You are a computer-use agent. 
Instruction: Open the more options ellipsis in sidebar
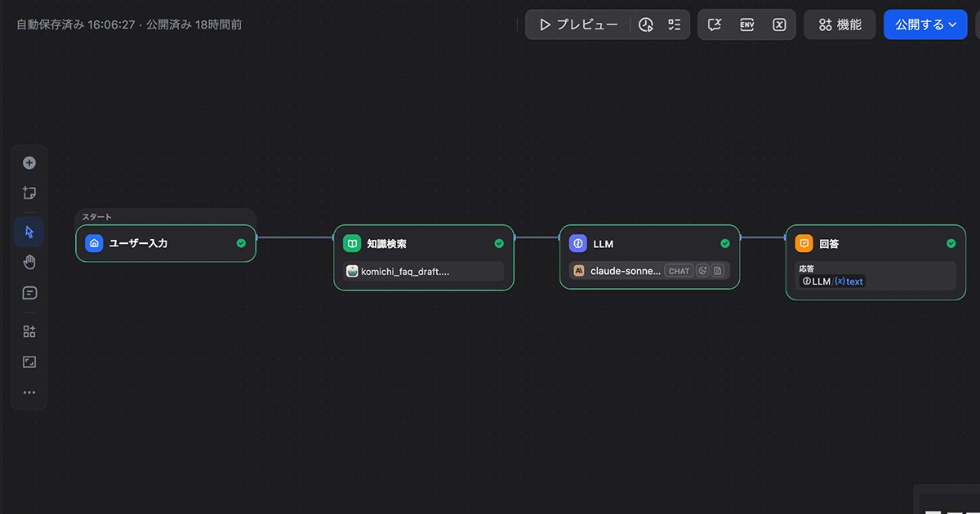pyautogui.click(x=29, y=392)
